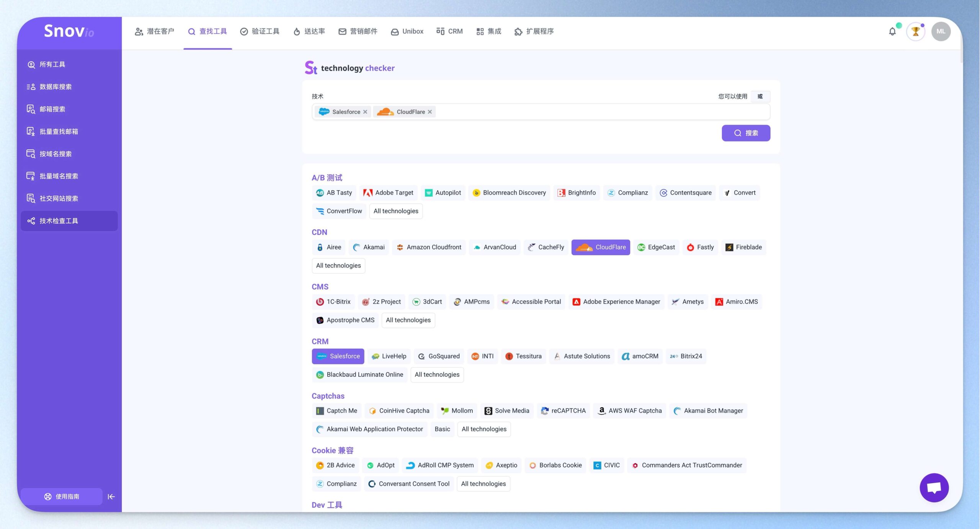Open 技术检查工具 in the sidebar
Viewport: 980px width, 529px height.
point(69,221)
